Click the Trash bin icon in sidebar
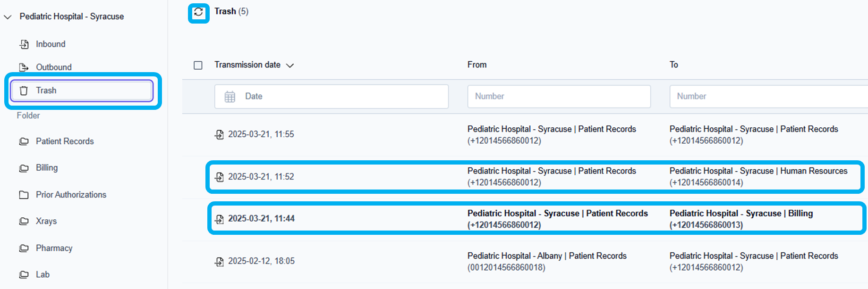 [x=24, y=91]
